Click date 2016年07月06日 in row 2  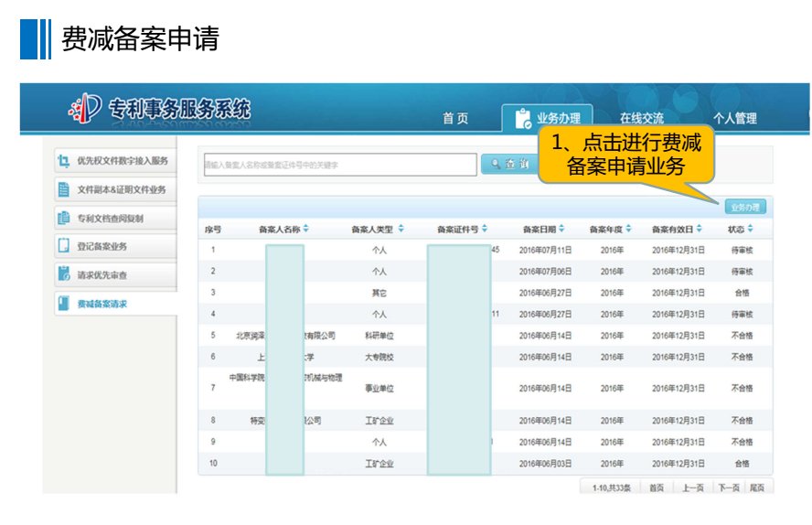(x=545, y=272)
